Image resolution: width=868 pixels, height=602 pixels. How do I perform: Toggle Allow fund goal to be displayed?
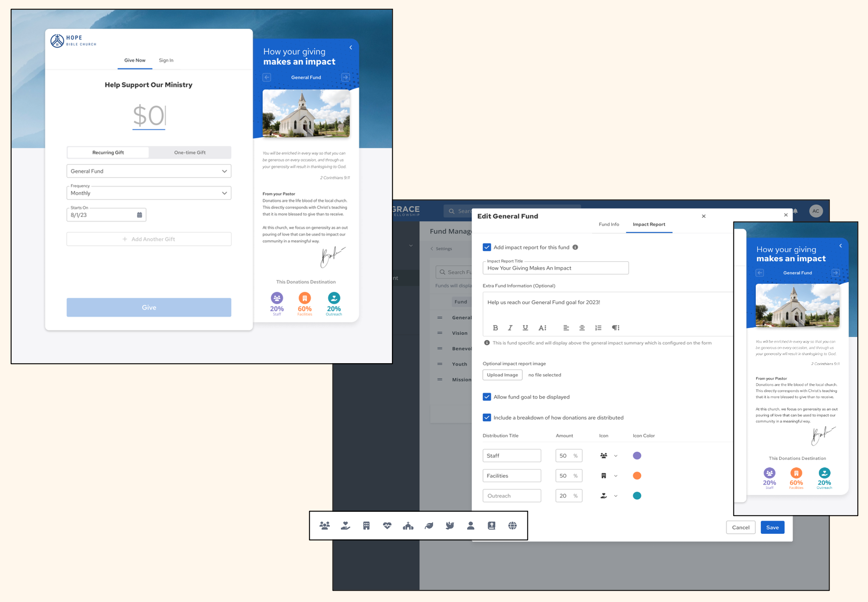coord(487,397)
